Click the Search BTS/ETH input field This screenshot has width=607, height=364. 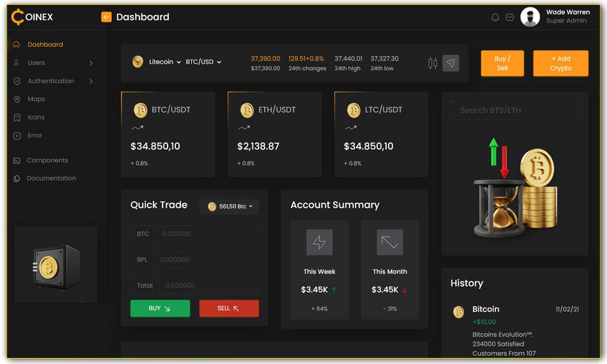(x=514, y=110)
